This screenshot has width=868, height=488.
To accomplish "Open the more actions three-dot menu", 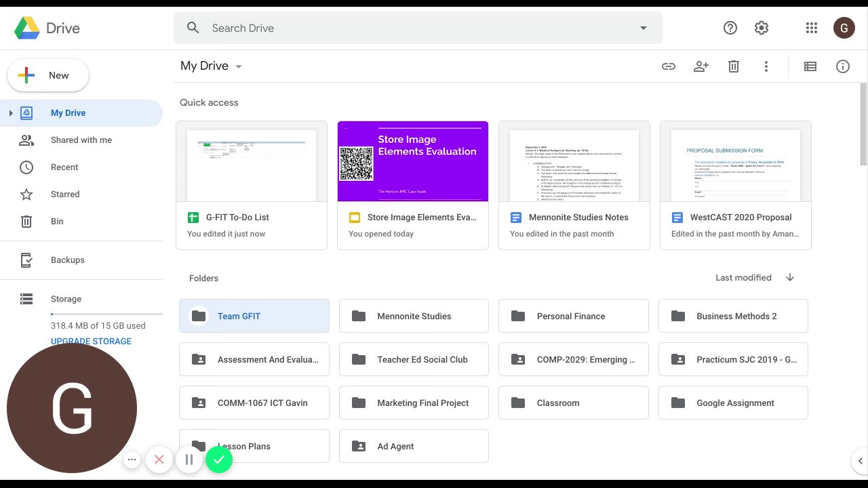I will point(766,66).
